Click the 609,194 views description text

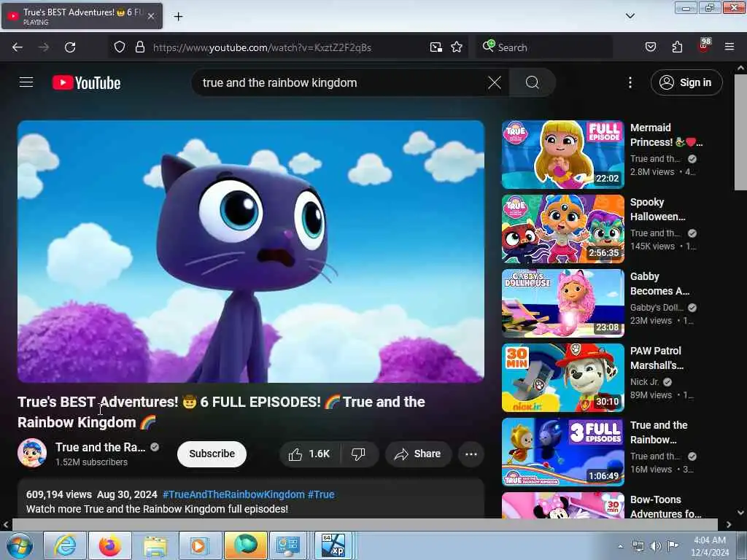58,494
